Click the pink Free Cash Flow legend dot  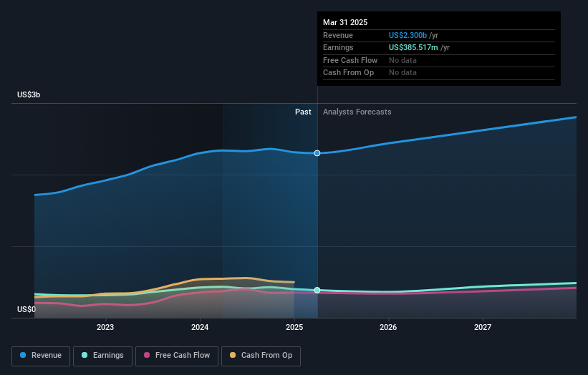point(147,355)
